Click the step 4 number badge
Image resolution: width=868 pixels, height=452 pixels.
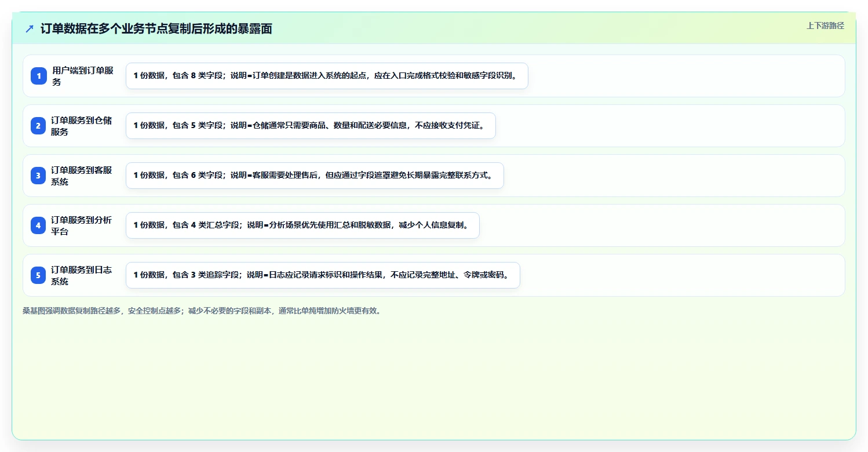[x=38, y=225]
